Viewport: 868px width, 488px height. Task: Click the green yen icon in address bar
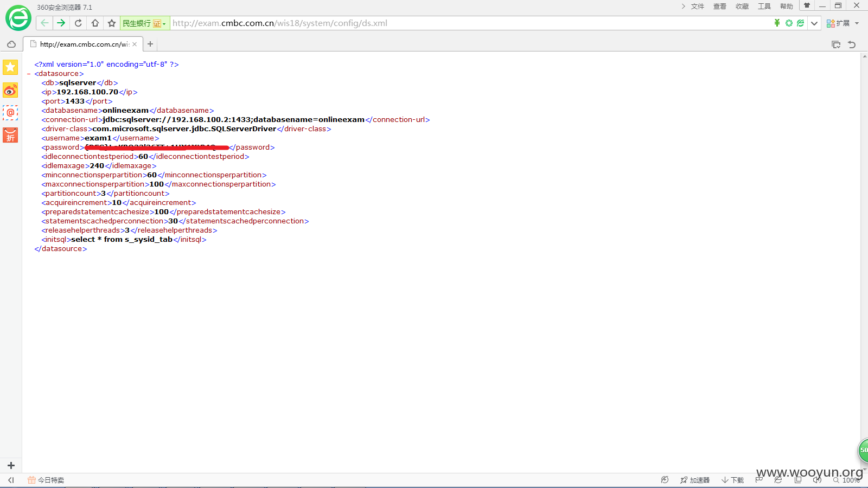777,23
